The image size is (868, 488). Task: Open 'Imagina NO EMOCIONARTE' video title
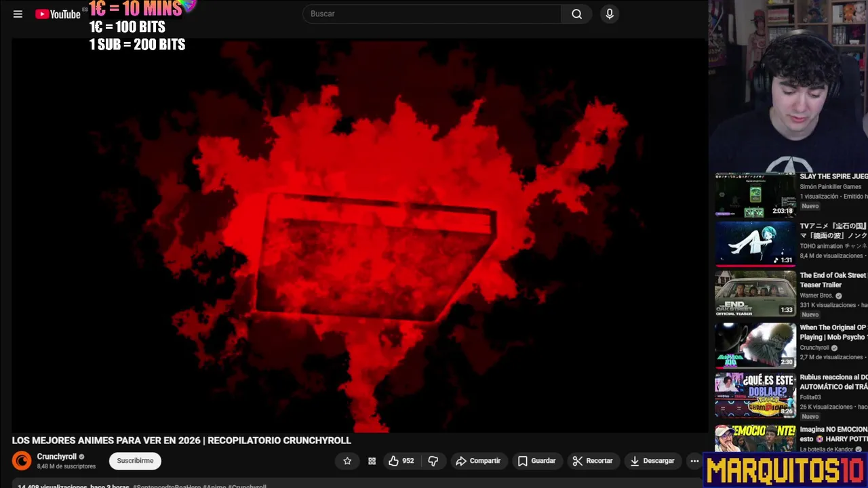833,434
